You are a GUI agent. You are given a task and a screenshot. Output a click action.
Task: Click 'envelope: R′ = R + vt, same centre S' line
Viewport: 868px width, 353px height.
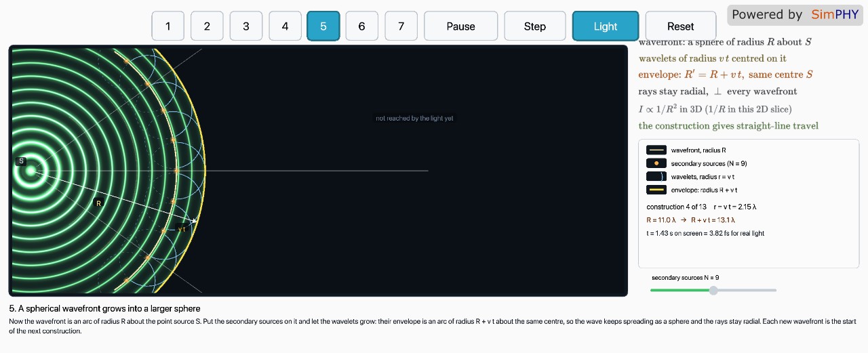point(726,75)
